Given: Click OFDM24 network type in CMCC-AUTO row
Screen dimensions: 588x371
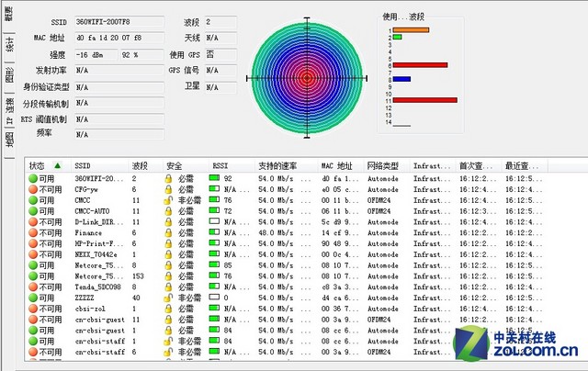Looking at the screenshot, I should [x=379, y=211].
